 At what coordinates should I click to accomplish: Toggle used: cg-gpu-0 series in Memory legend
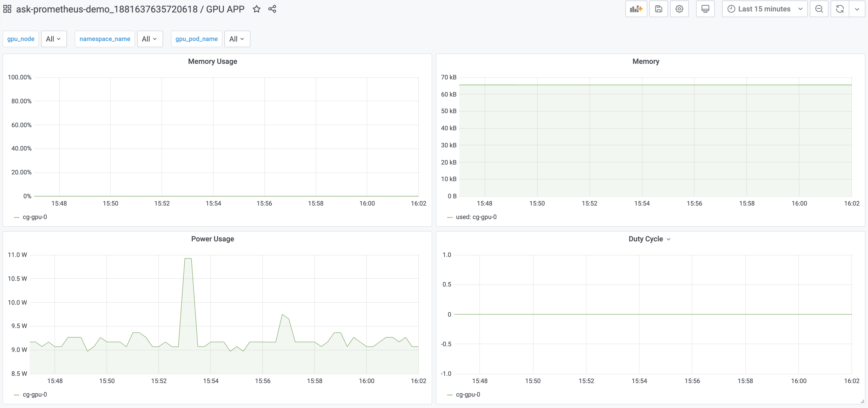click(476, 217)
